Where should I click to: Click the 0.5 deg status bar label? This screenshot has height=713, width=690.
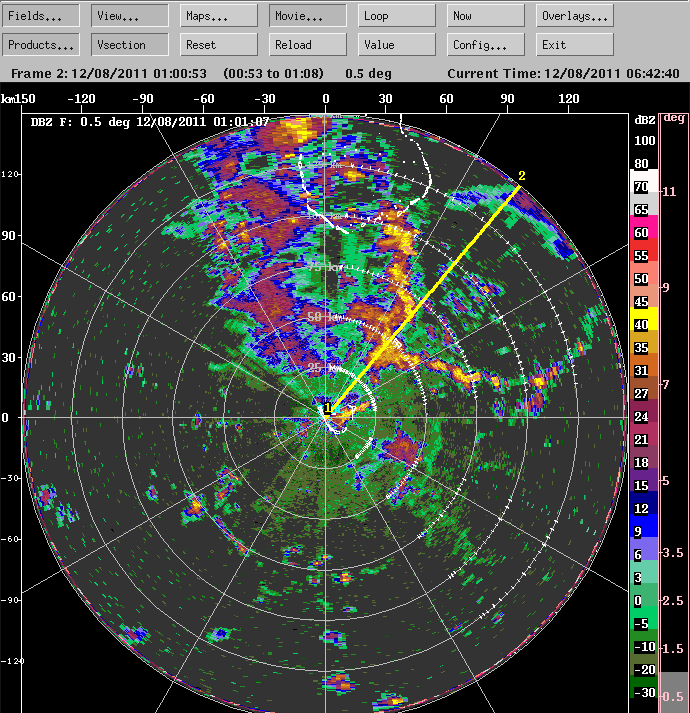368,73
